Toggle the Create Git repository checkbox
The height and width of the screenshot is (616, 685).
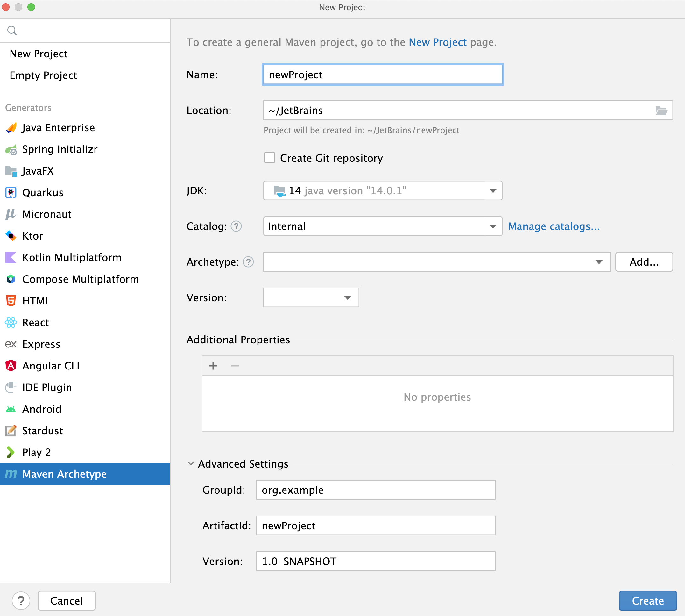(x=269, y=158)
